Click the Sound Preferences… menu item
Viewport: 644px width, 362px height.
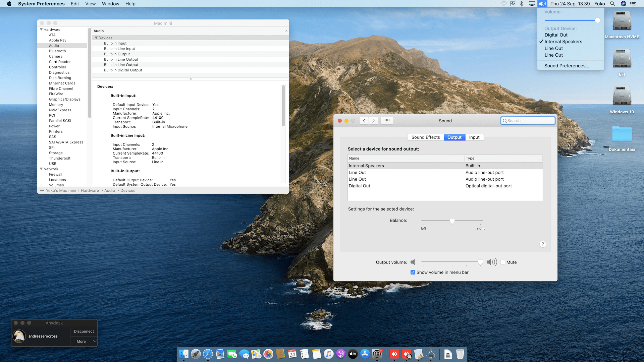click(x=567, y=66)
